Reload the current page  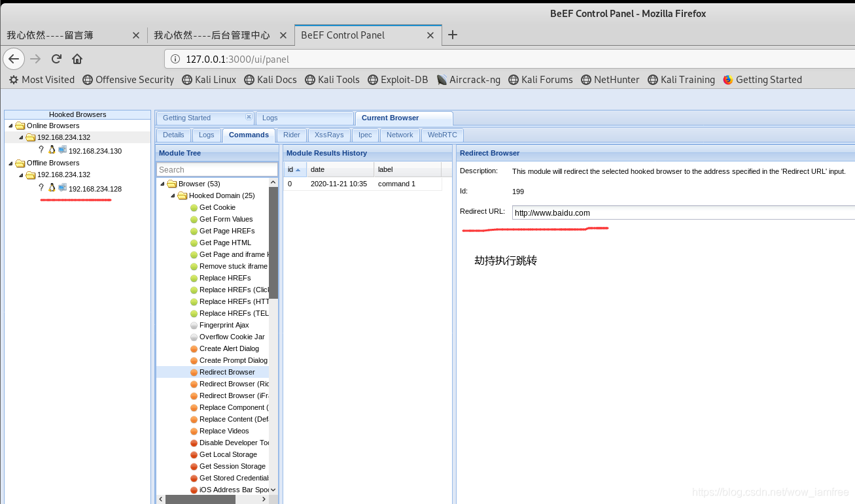pyautogui.click(x=56, y=59)
